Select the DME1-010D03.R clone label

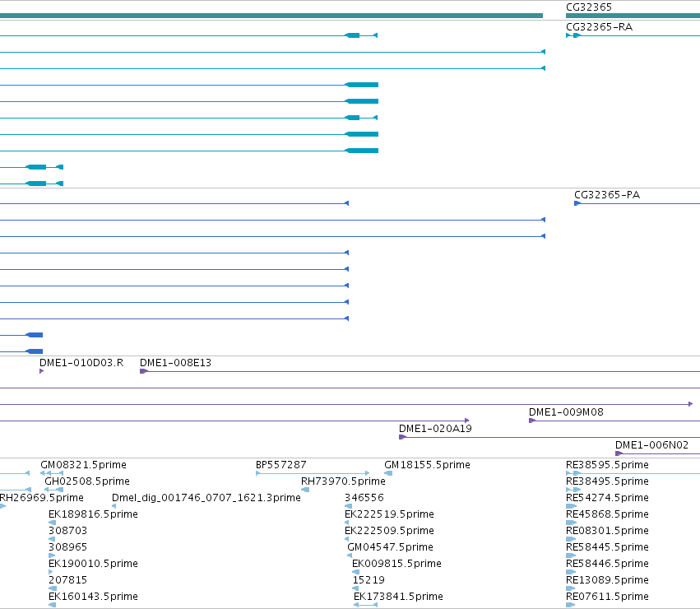(x=81, y=363)
